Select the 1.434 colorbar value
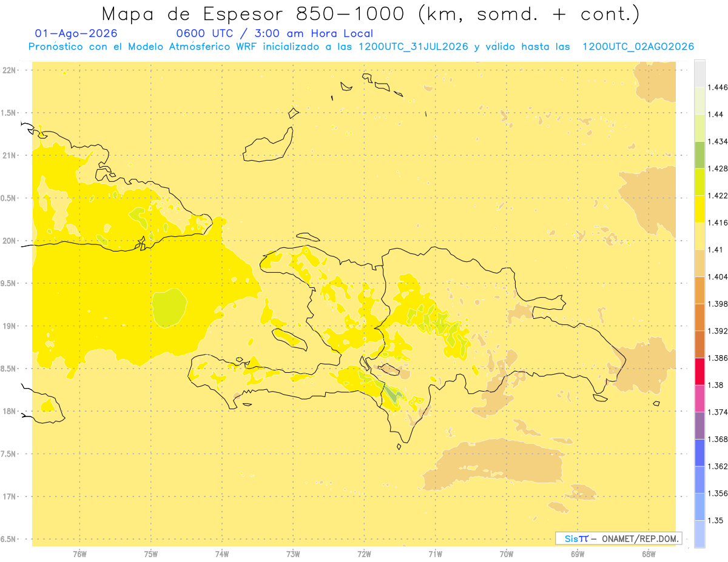 718,141
